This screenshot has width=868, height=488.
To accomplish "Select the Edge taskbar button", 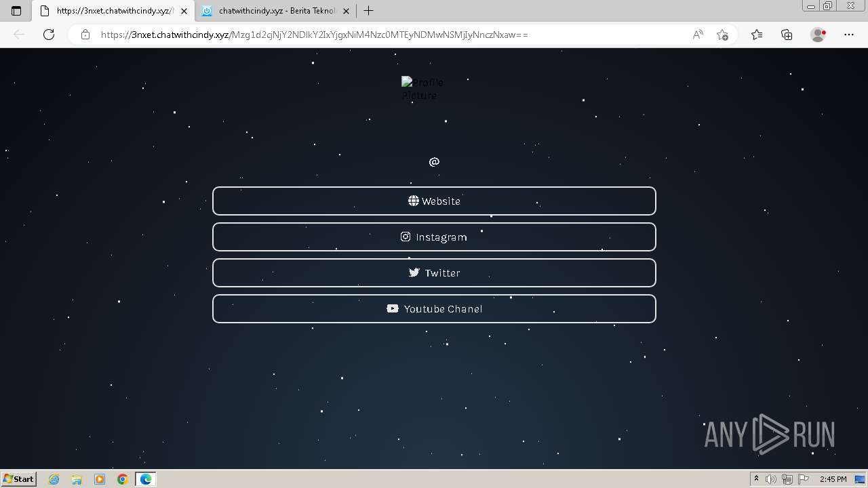I will click(146, 479).
